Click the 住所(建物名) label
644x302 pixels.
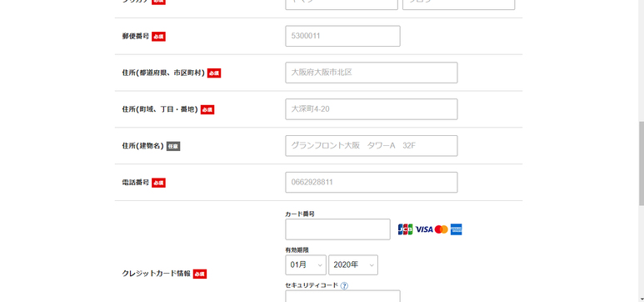[x=143, y=146]
